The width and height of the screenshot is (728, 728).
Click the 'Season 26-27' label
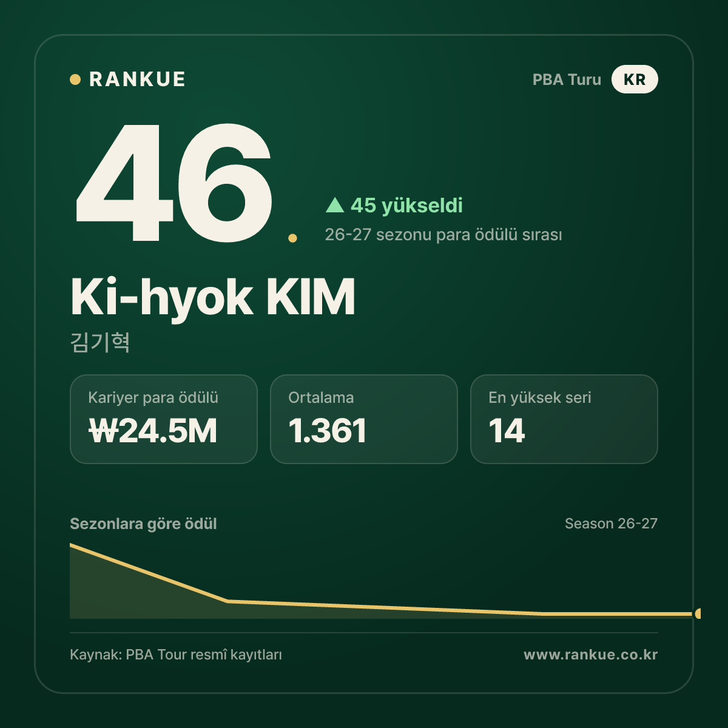tap(611, 524)
